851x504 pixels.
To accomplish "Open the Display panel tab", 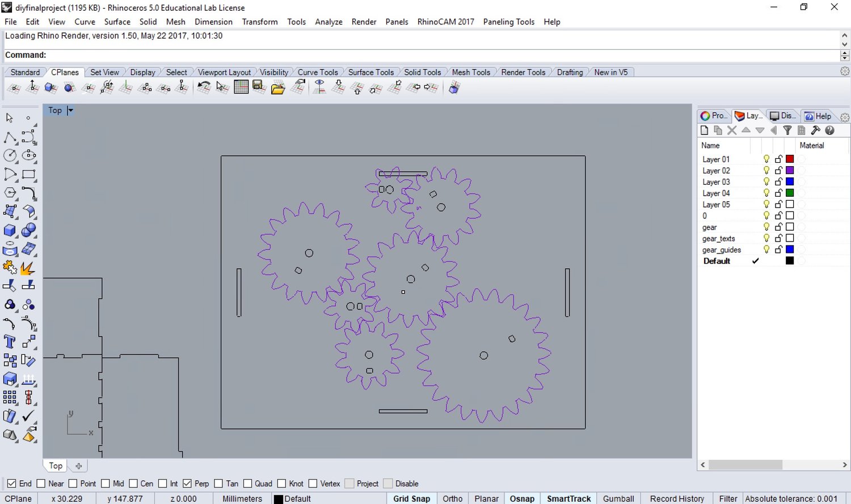I will tap(783, 116).
